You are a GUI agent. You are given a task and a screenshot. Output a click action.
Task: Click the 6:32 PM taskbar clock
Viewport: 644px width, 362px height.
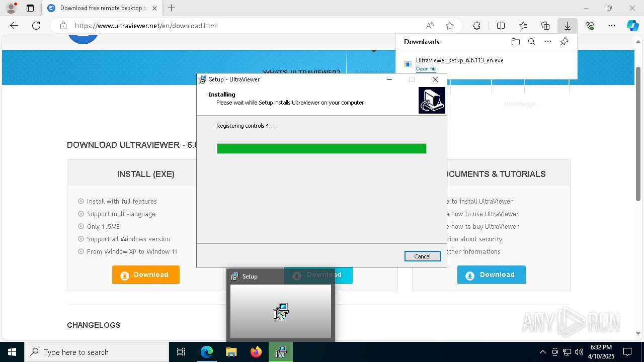click(x=601, y=352)
